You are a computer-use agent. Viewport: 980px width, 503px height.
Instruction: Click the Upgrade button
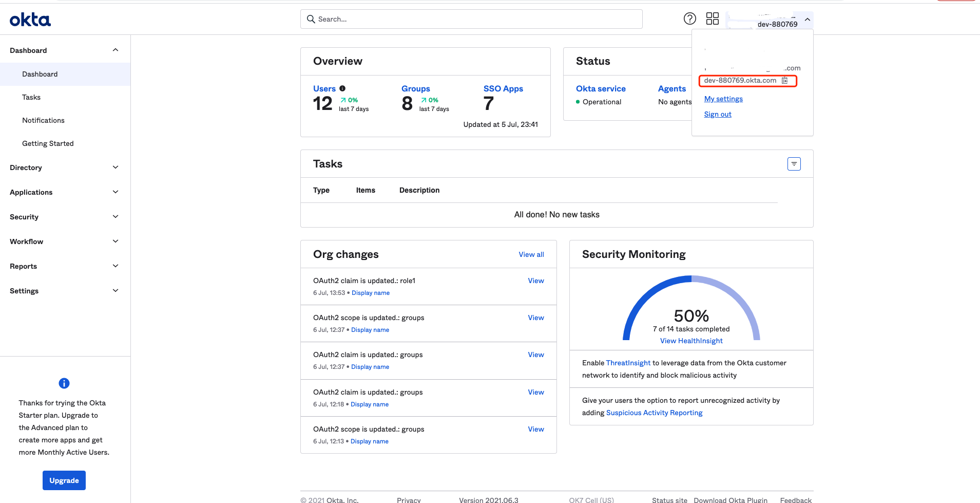(x=64, y=480)
